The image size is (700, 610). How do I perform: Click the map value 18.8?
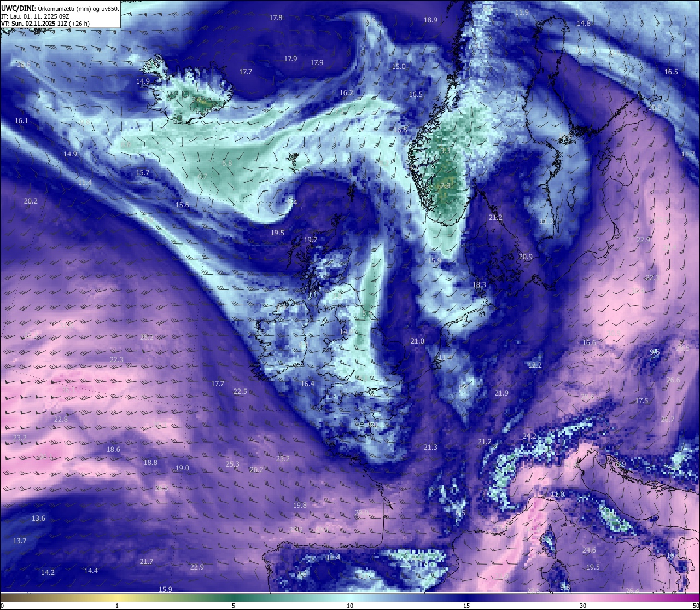tap(150, 463)
